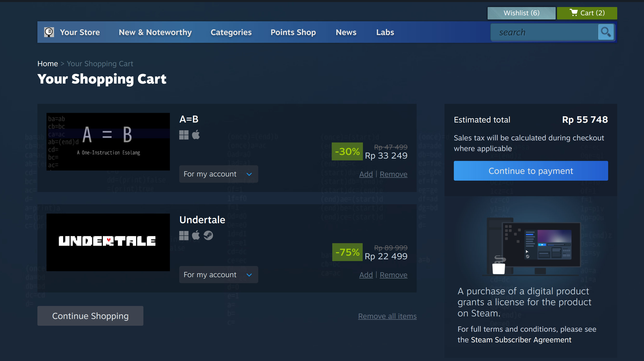Click the Undertale game title
Image resolution: width=644 pixels, height=361 pixels.
pos(202,220)
